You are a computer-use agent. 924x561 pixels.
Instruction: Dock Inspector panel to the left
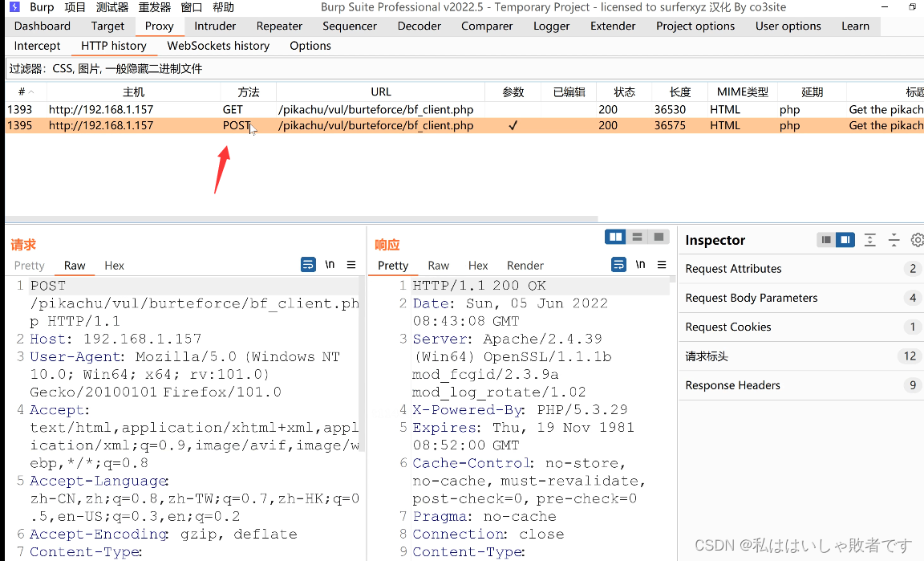(826, 240)
